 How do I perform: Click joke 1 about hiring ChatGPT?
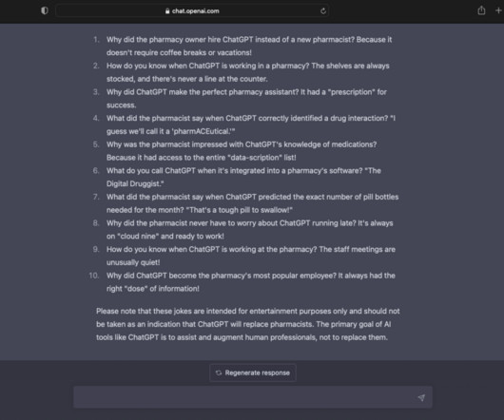click(249, 46)
